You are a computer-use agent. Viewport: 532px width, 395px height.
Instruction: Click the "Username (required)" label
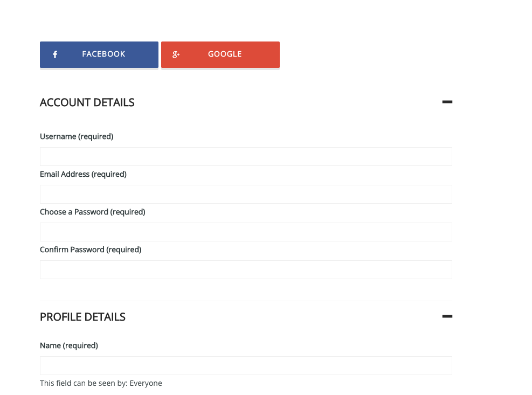[x=77, y=137]
